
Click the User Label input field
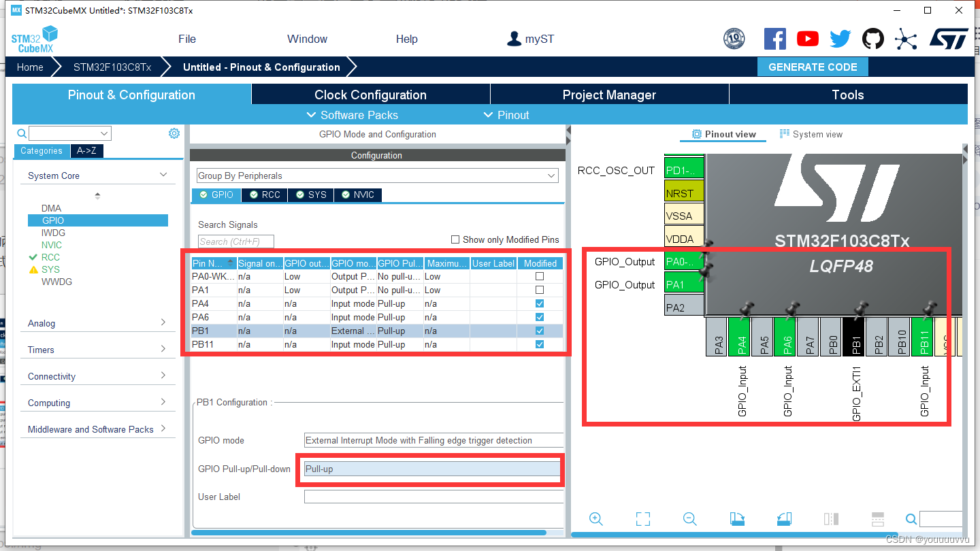coord(434,497)
